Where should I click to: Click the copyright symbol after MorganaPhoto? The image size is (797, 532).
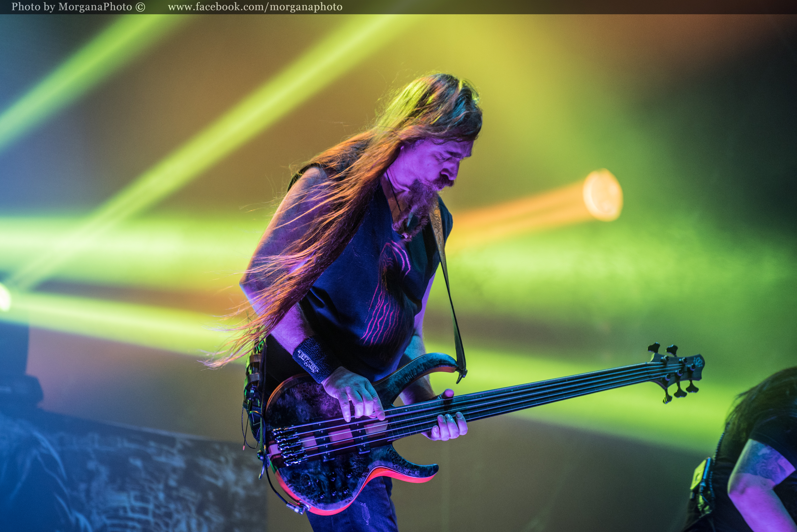pos(140,7)
